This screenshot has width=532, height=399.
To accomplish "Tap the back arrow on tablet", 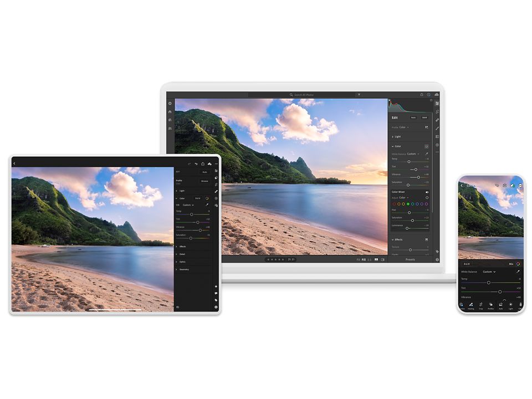I will click(14, 163).
